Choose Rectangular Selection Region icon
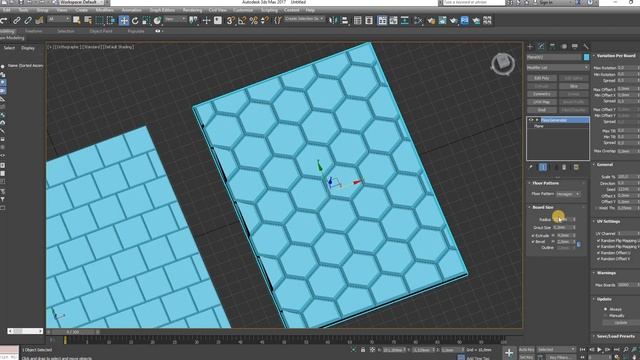The height and width of the screenshot is (360, 640). point(99,20)
